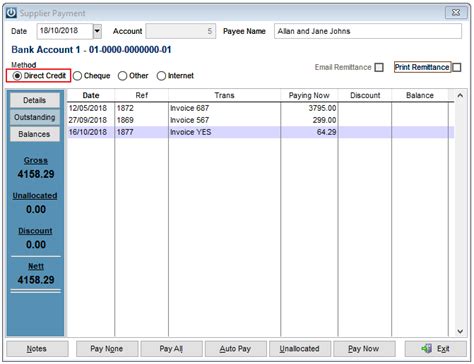Screen dimensions: 474x364
Task: Close the Supplier Payment window
Action: pyautogui.click(x=455, y=13)
